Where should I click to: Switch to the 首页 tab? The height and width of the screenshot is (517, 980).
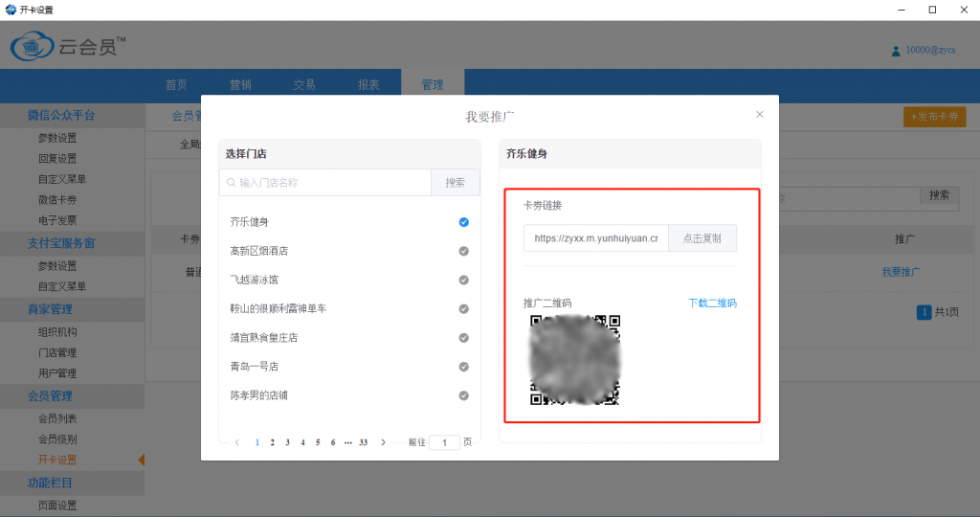pyautogui.click(x=176, y=85)
